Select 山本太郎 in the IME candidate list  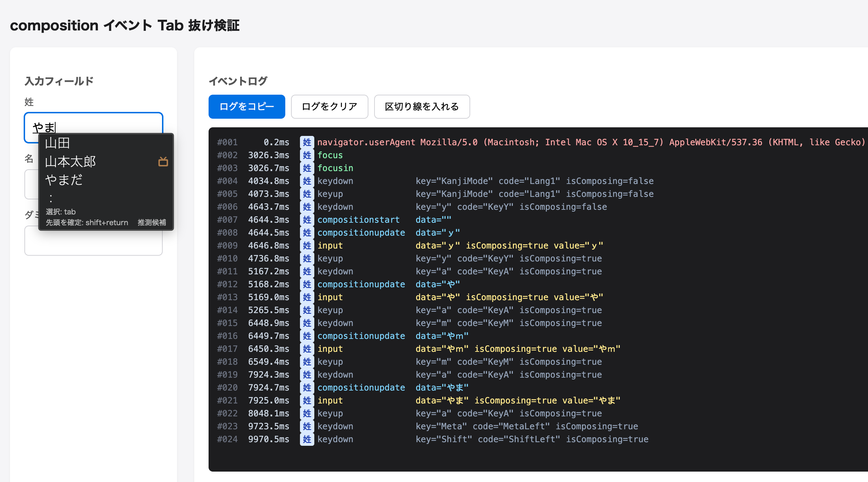71,162
